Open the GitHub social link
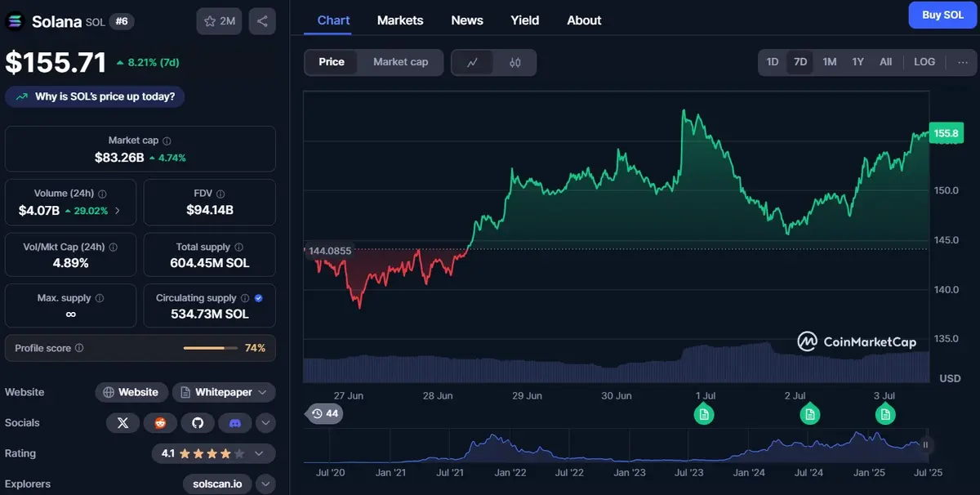This screenshot has width=980, height=495. coord(197,423)
